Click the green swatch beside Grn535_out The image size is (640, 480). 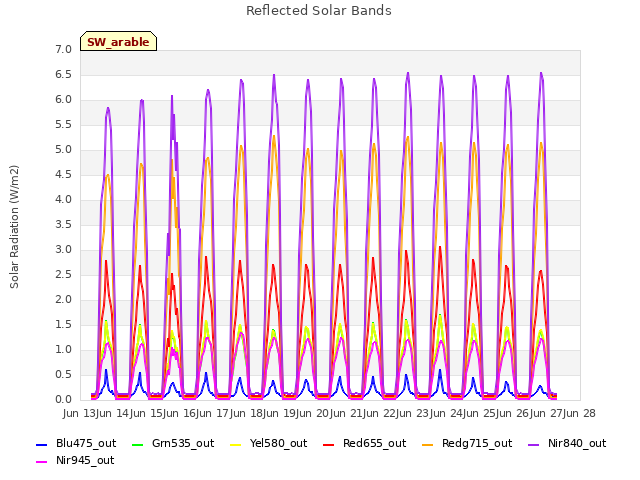pos(138,444)
